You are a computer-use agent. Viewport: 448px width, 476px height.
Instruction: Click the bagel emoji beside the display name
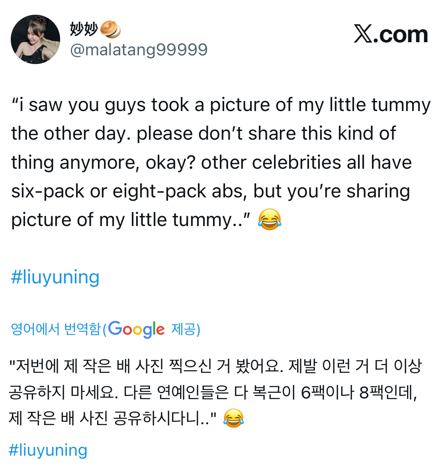pos(110,29)
